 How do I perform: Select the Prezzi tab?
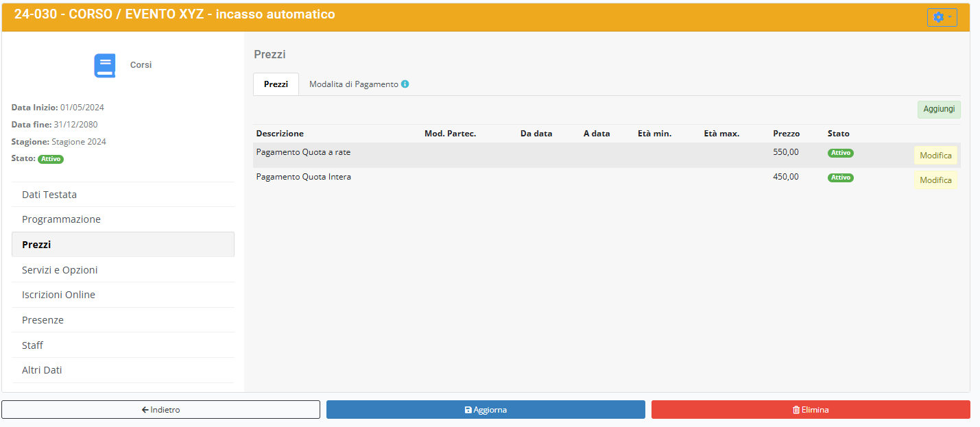pyautogui.click(x=276, y=84)
